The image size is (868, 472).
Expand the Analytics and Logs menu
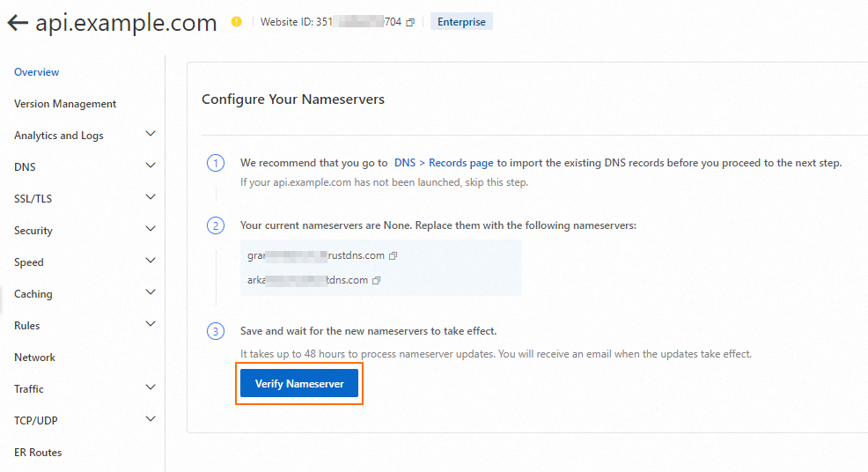[151, 135]
